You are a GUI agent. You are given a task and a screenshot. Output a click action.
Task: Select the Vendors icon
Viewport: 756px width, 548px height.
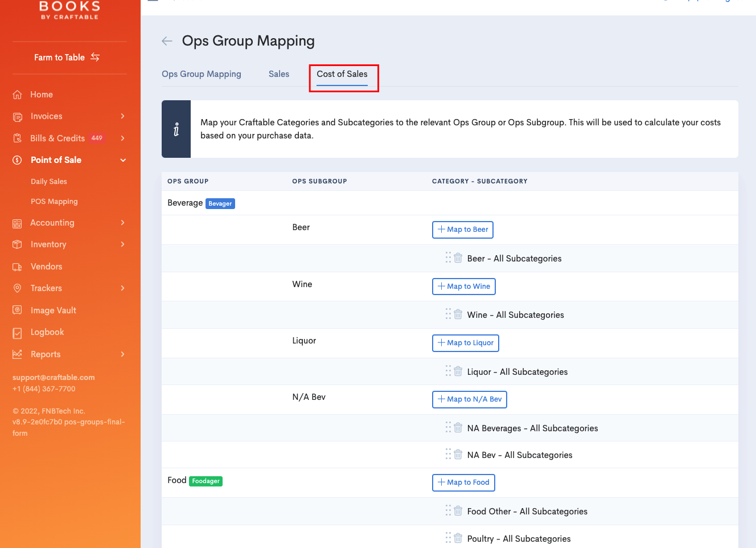(17, 266)
